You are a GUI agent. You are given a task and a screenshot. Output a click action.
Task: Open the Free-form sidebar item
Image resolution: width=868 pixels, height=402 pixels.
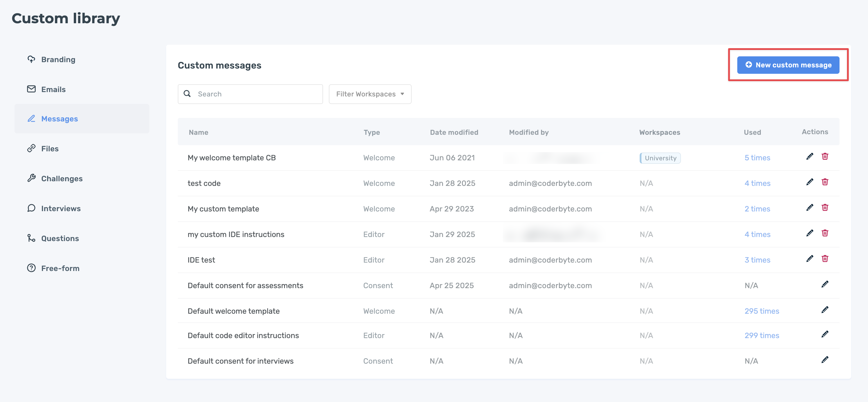tap(60, 268)
